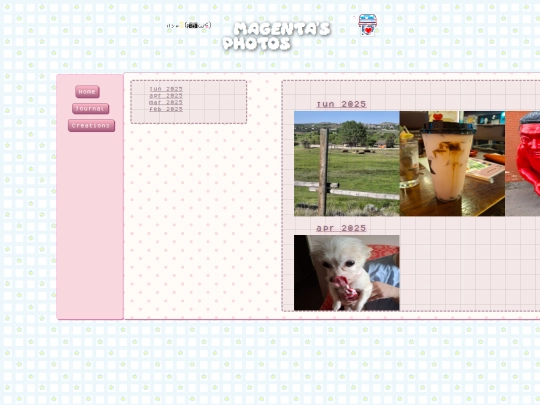Open the Creations page
Image resolution: width=540 pixels, height=405 pixels.
(91, 125)
